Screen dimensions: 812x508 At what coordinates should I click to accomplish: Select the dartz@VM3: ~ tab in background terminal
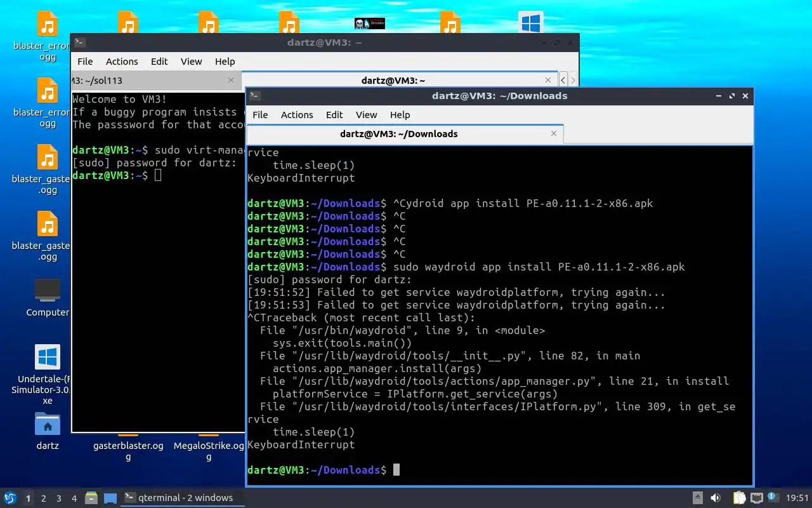(x=400, y=81)
